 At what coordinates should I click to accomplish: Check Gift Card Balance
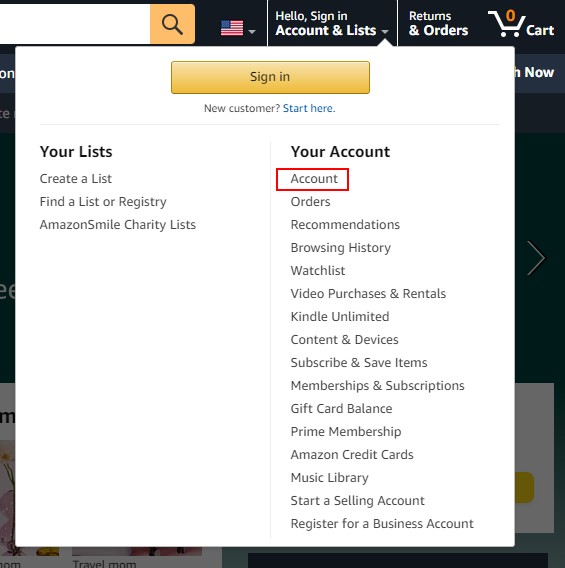[341, 409]
